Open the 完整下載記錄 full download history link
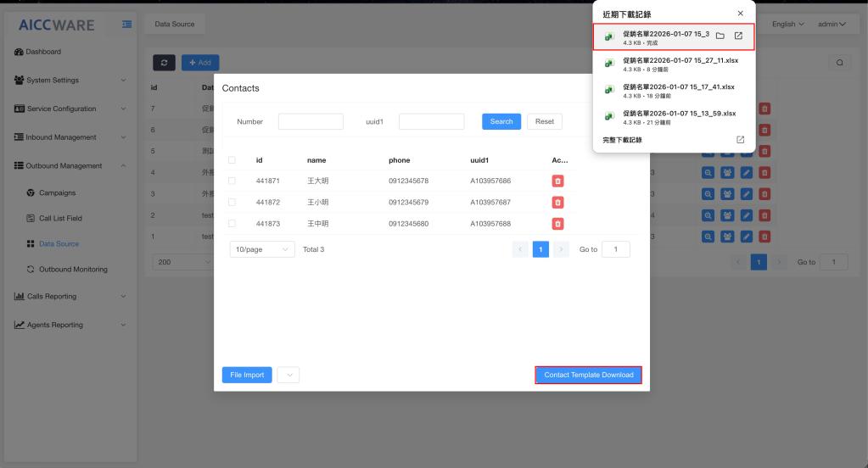The image size is (868, 468). (x=622, y=140)
